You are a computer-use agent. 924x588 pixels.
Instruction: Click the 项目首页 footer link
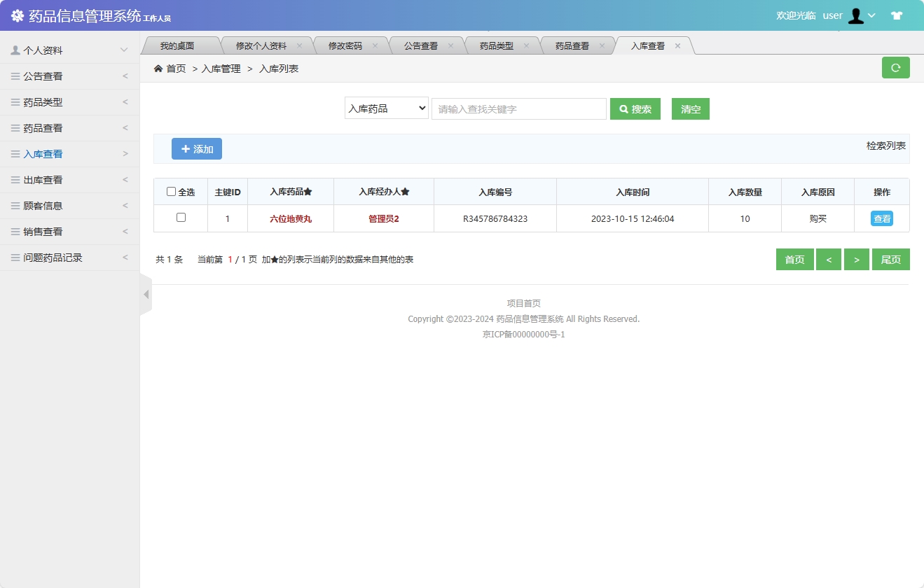pos(523,302)
